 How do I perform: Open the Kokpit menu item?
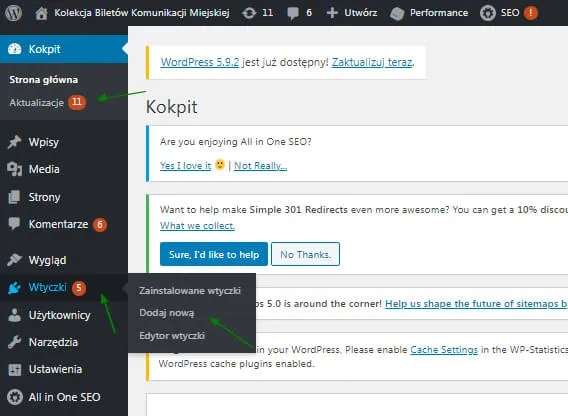[x=64, y=49]
